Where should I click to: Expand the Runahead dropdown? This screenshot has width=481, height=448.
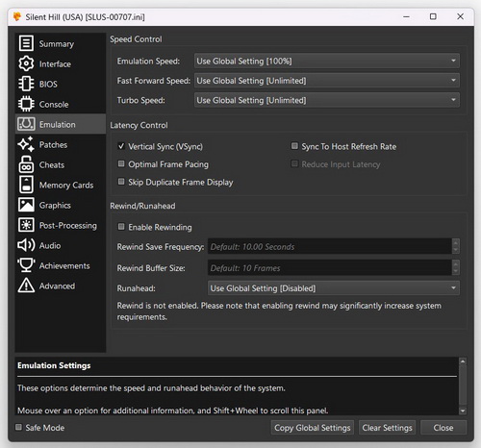point(334,288)
